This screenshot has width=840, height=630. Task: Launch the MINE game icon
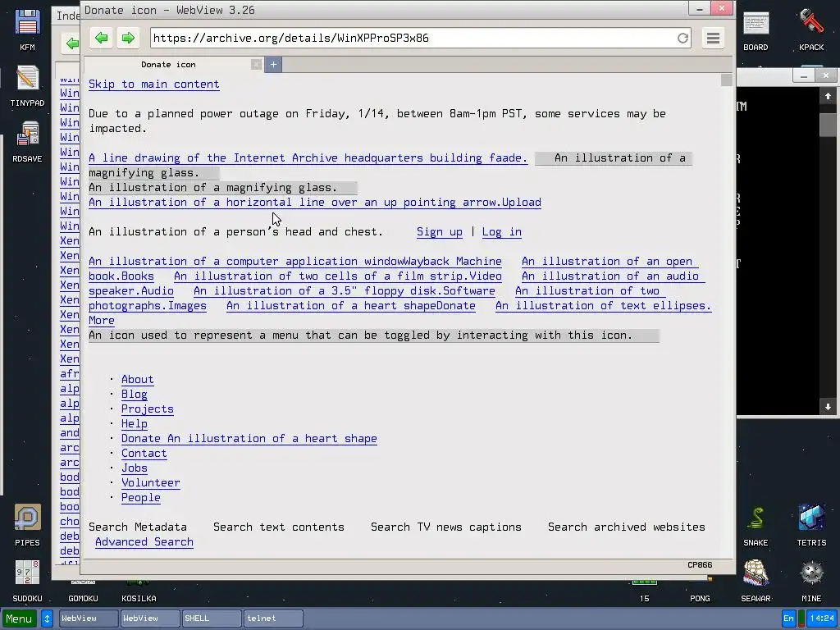tap(811, 582)
